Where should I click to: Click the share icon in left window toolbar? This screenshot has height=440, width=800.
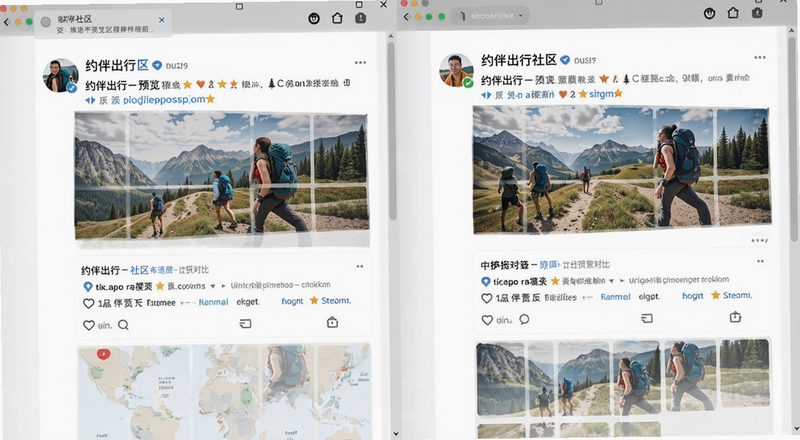[x=337, y=18]
